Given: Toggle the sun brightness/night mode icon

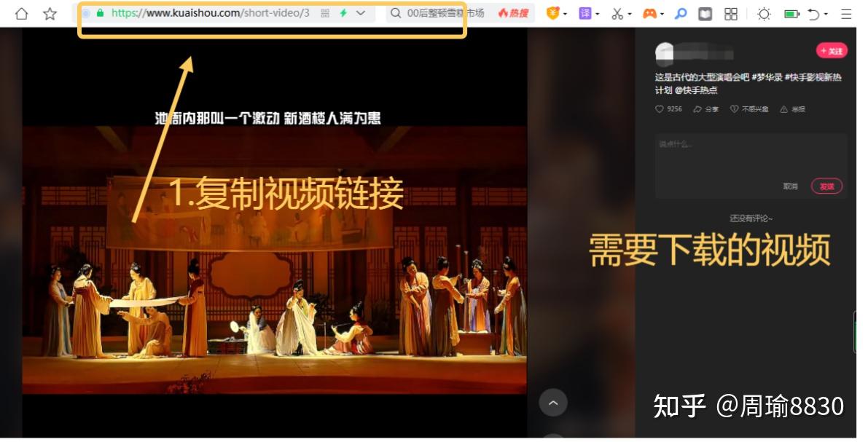Looking at the screenshot, I should coord(763,14).
